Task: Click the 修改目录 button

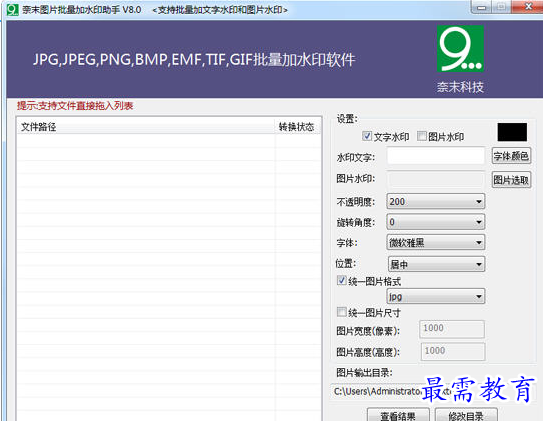Action: click(466, 415)
